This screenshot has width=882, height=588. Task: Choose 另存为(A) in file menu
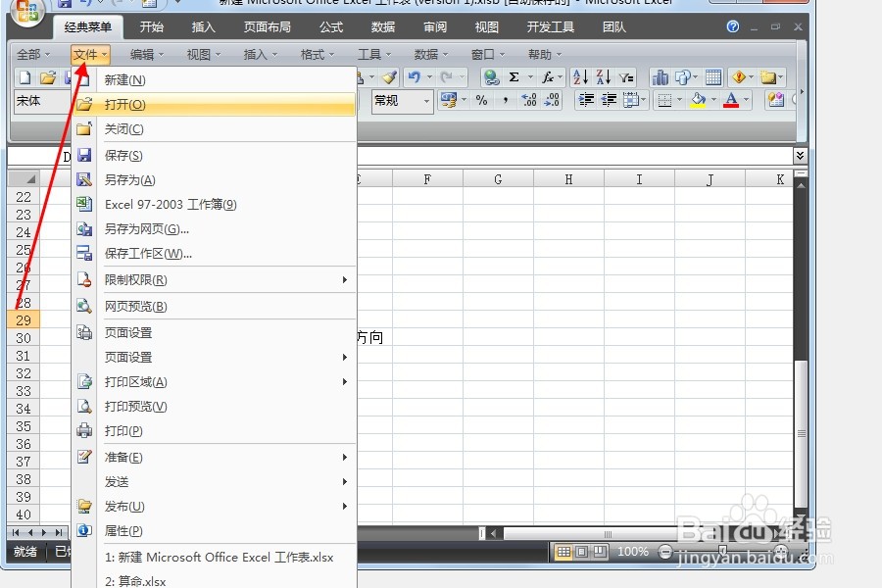215,180
